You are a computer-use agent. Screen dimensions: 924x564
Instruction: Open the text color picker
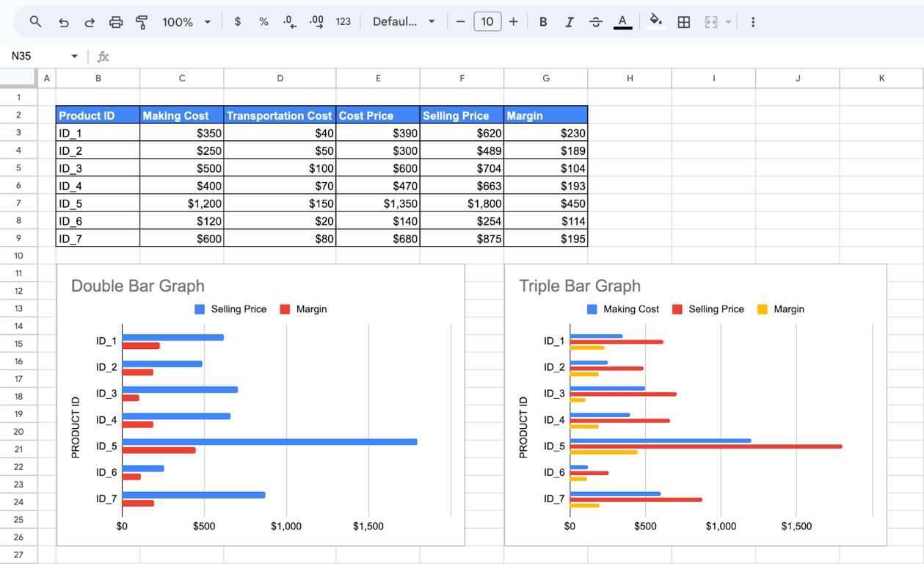[622, 22]
